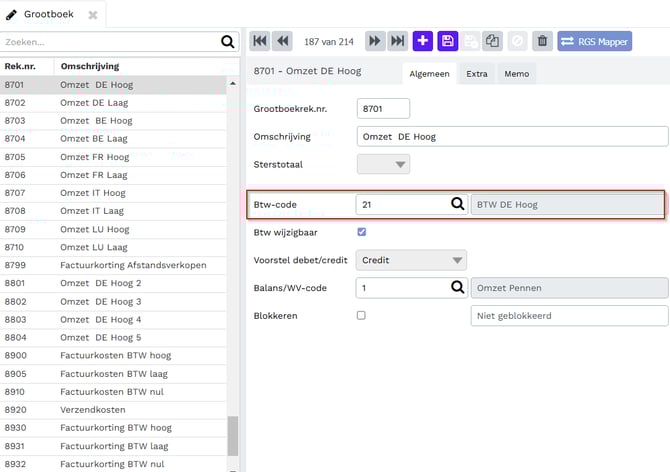Jump to the last record
Screen dimensions: 670x472
pos(397,41)
